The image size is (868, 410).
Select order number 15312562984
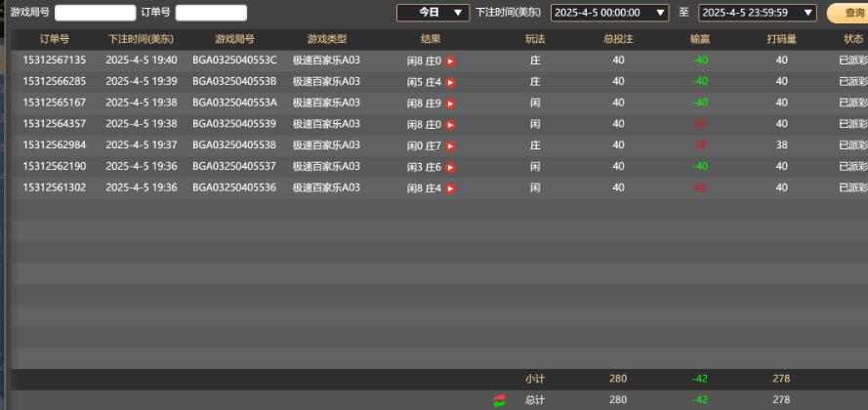coord(55,145)
